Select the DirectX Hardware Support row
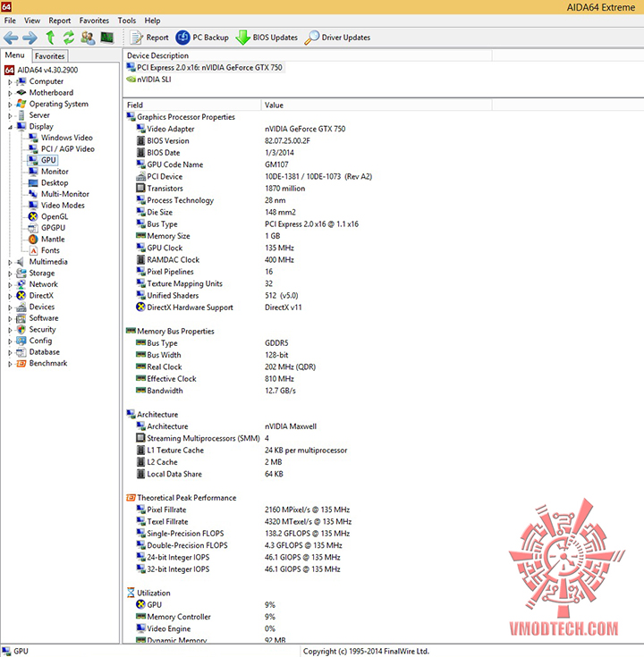 point(219,307)
